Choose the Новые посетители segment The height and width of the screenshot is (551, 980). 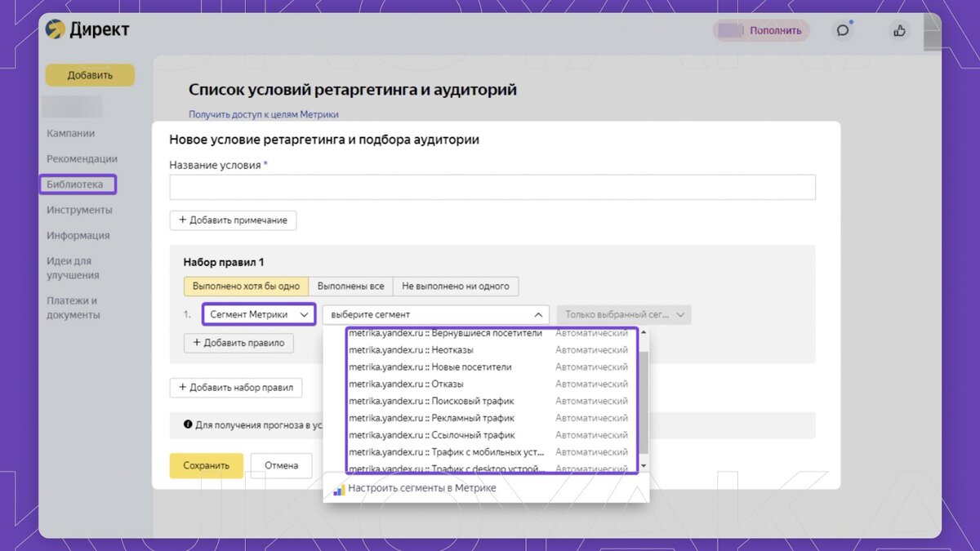tap(490, 367)
